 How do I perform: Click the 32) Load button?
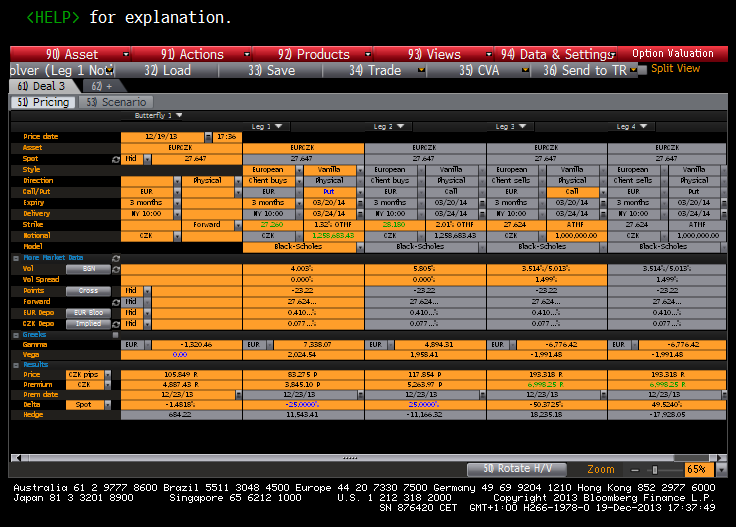click(167, 70)
